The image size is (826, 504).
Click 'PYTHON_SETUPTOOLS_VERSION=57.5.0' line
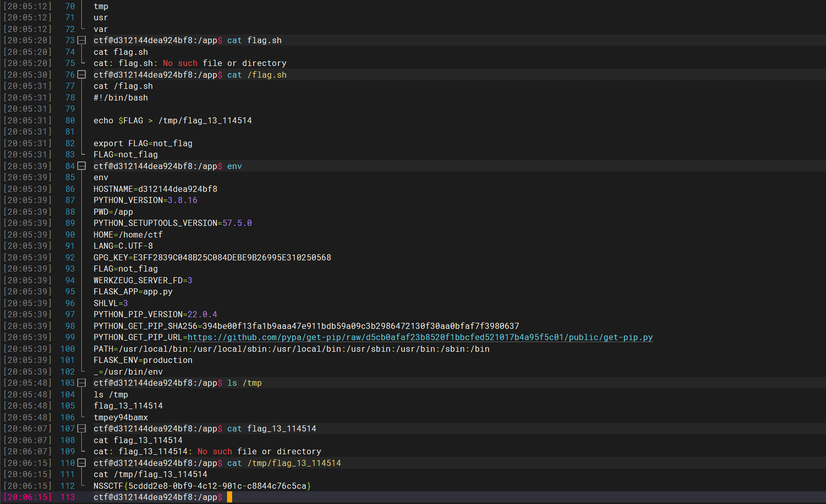pyautogui.click(x=173, y=223)
